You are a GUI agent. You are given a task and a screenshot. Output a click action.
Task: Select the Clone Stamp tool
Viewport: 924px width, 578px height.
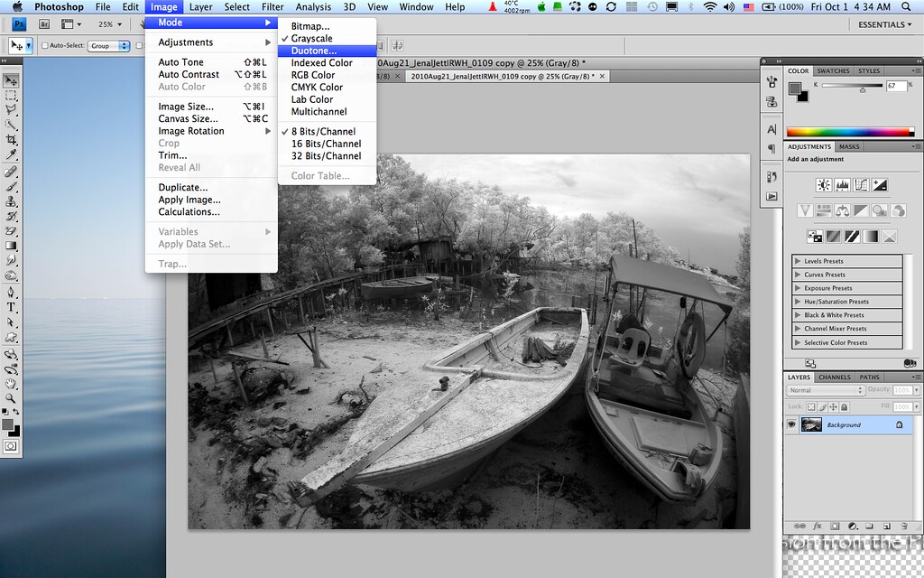coord(11,201)
